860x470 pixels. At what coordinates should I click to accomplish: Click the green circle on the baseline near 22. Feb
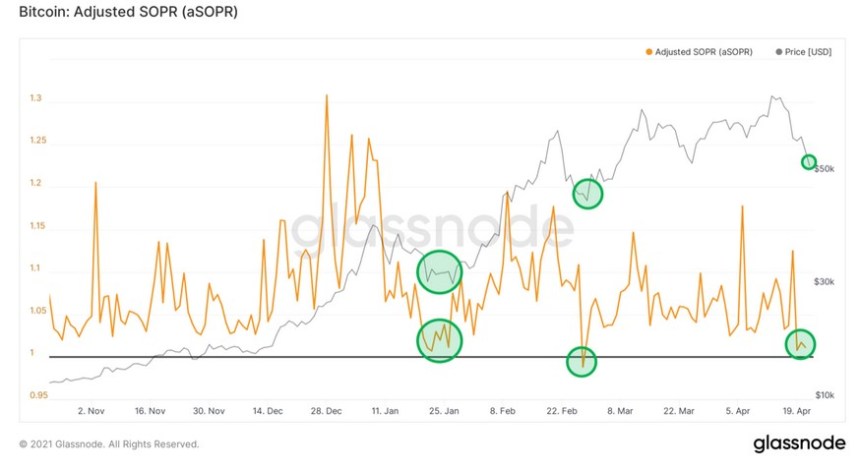tap(582, 360)
